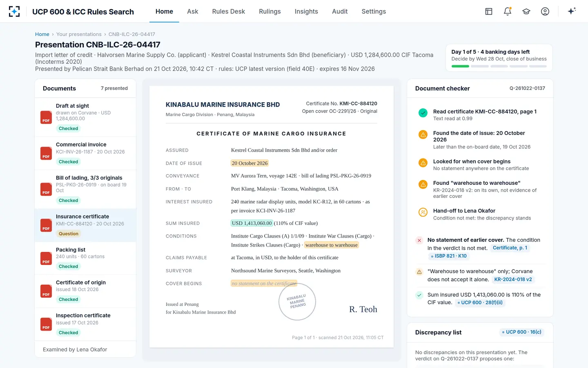Open the Insights tab
This screenshot has height=368, width=588.
306,11
